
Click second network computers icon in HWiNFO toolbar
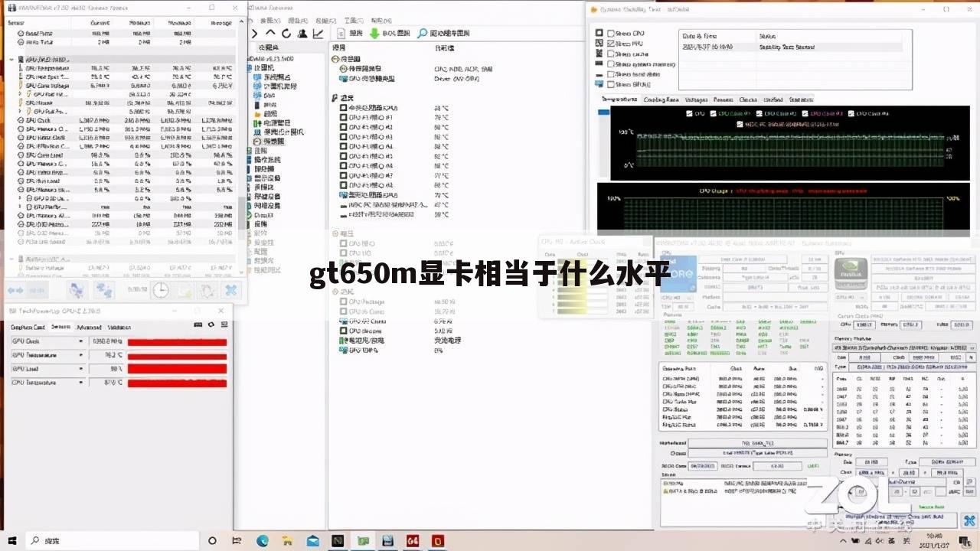[x=104, y=291]
